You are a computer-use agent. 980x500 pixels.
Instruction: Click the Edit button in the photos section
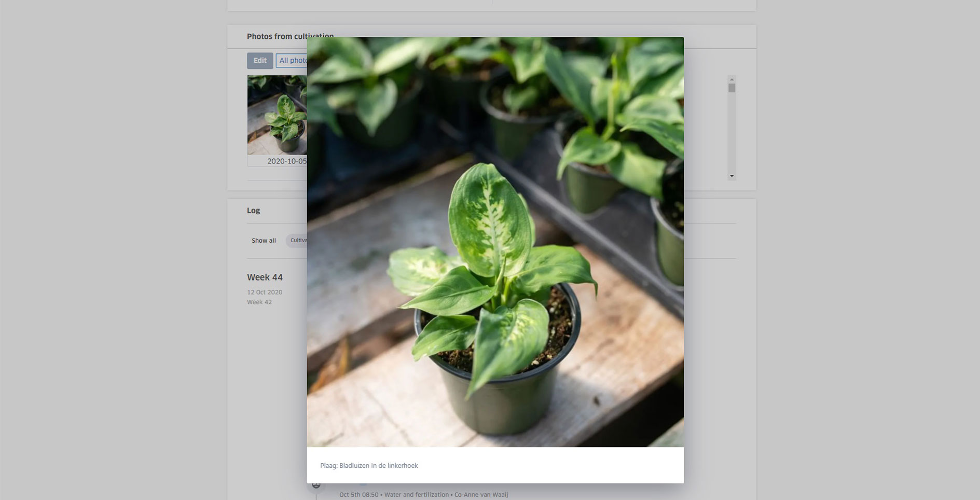point(260,61)
